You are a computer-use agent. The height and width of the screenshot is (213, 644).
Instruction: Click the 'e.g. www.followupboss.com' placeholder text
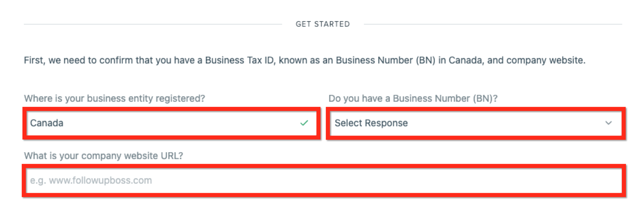tap(91, 180)
